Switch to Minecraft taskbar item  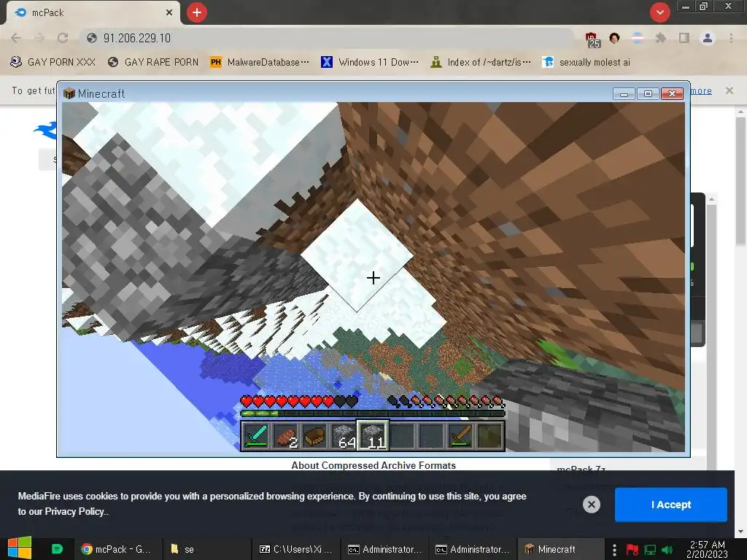point(560,549)
